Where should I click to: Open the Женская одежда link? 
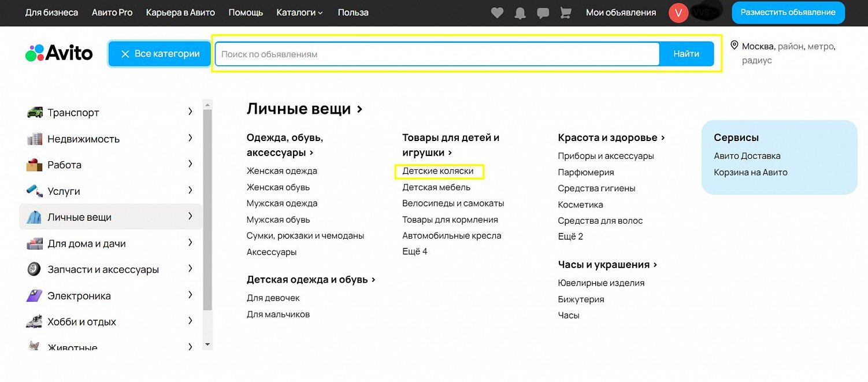[282, 171]
